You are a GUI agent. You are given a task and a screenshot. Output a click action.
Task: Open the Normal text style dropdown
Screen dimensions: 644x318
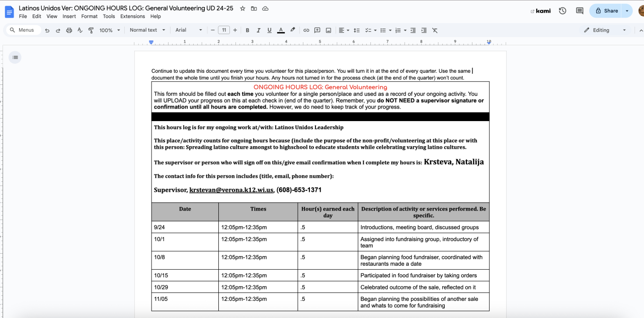pos(147,30)
